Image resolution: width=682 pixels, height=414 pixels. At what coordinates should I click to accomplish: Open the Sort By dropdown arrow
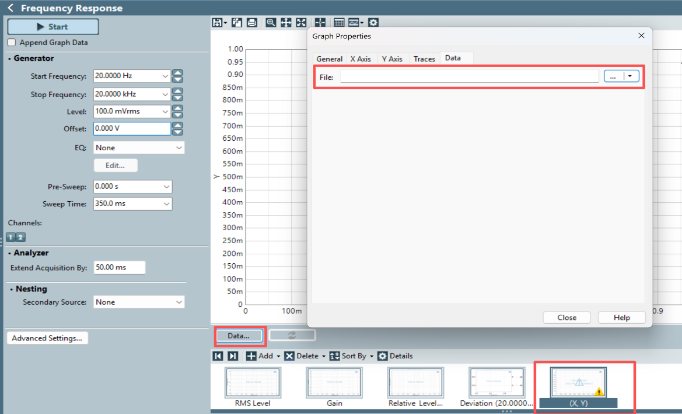tap(371, 356)
